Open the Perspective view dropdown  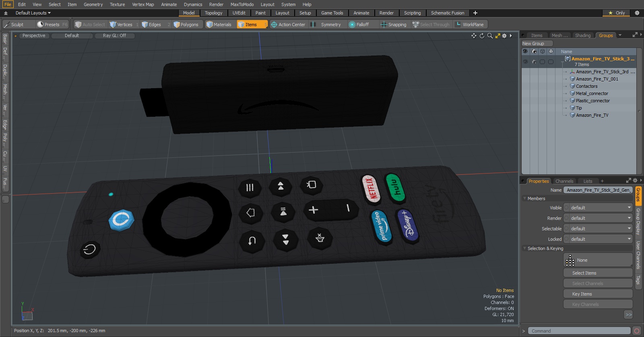[34, 36]
